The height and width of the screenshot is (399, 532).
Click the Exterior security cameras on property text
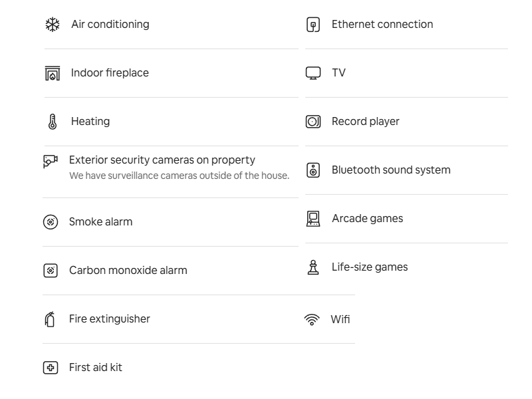(x=162, y=160)
